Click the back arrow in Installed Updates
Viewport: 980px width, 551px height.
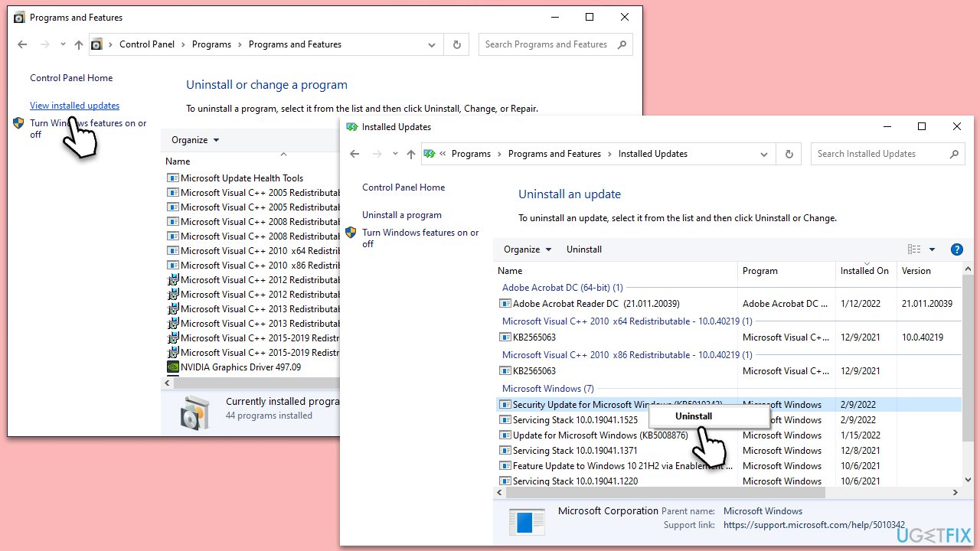354,154
